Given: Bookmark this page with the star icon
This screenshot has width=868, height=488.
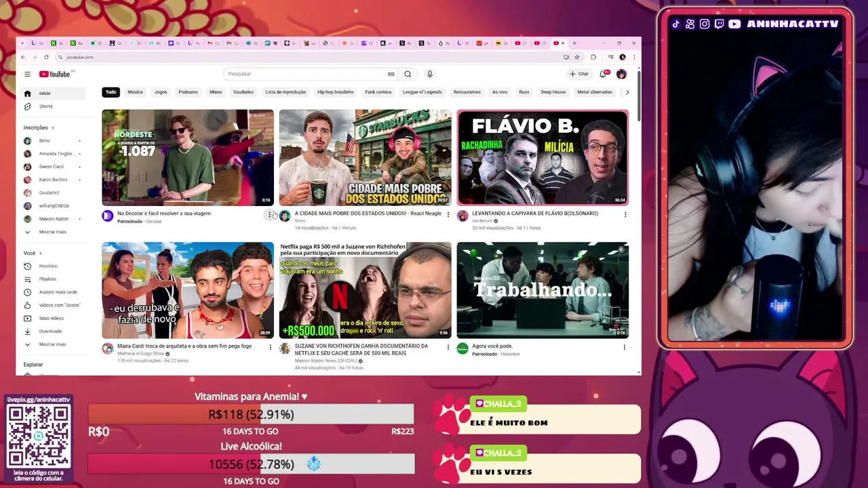Looking at the screenshot, I should 577,57.
